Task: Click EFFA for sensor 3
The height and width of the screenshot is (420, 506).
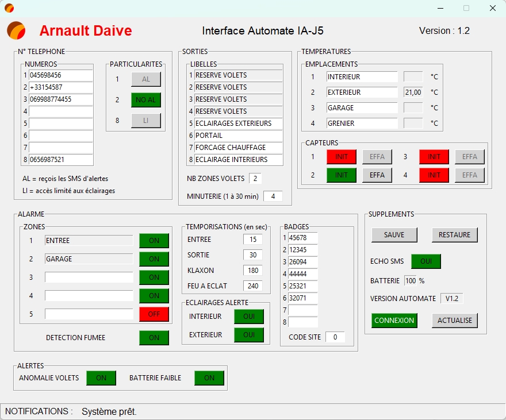Action: coord(470,157)
